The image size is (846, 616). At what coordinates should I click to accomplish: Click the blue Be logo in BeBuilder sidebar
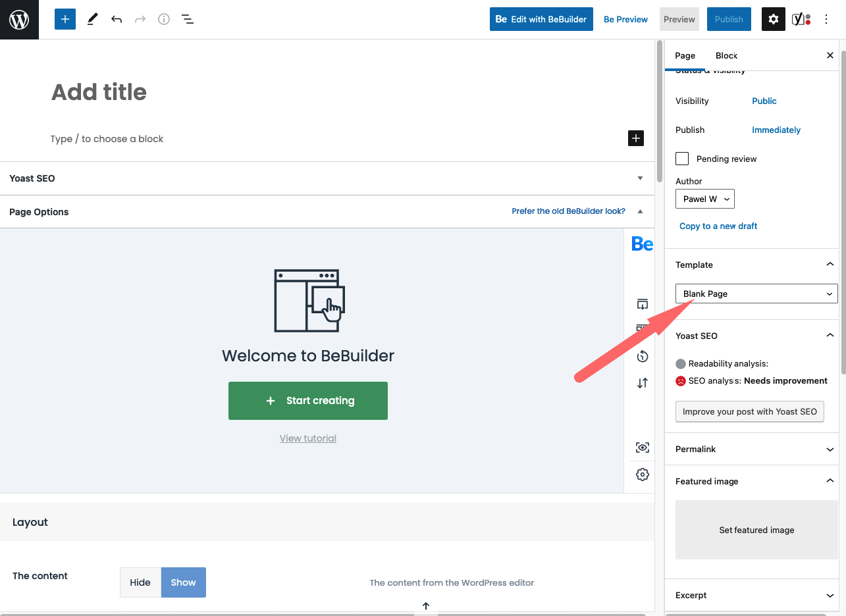[642, 244]
